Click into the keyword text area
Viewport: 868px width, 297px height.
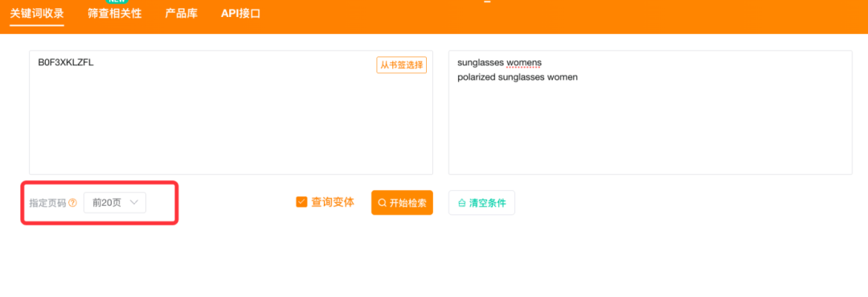click(650, 113)
